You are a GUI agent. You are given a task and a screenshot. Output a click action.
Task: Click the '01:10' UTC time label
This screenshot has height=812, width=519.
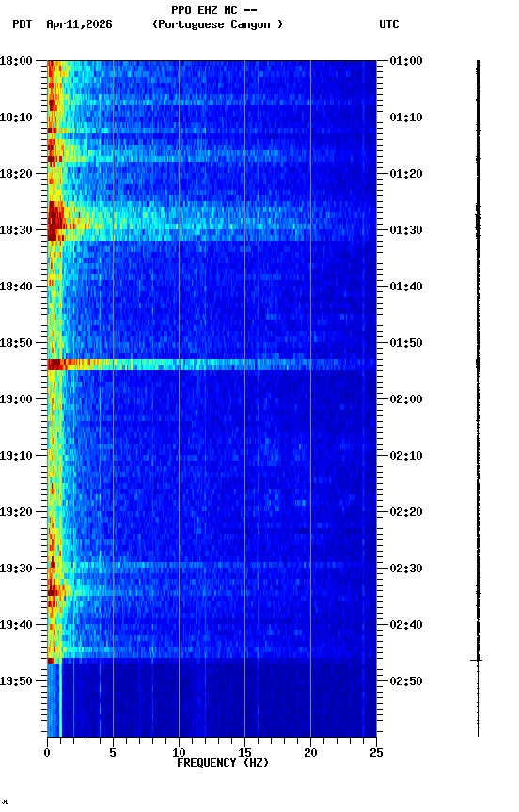406,117
